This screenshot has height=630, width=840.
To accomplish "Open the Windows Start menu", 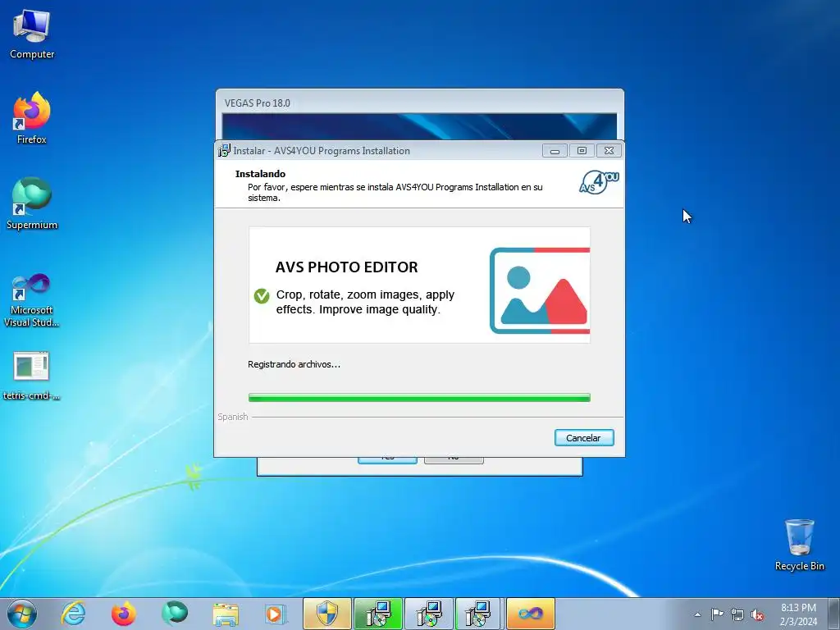I will (22, 614).
